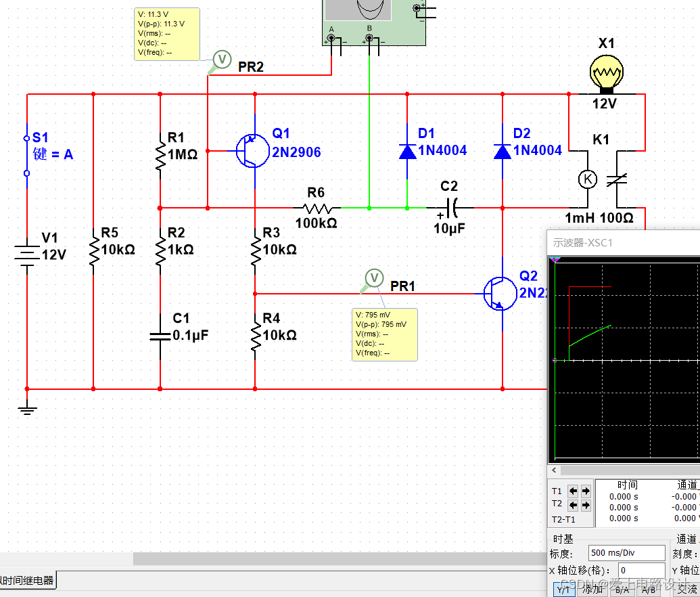
Task: Move cursor T2 right in oscilloscope
Action: coord(586,506)
